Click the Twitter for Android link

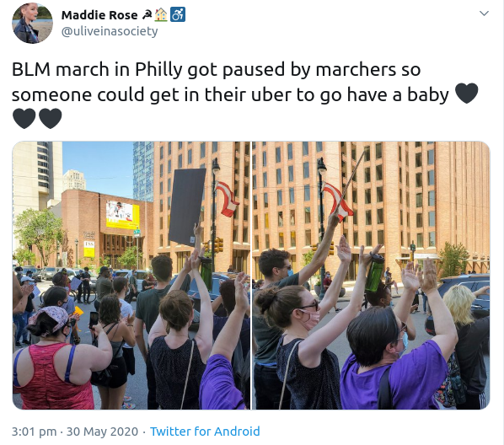[205, 432]
